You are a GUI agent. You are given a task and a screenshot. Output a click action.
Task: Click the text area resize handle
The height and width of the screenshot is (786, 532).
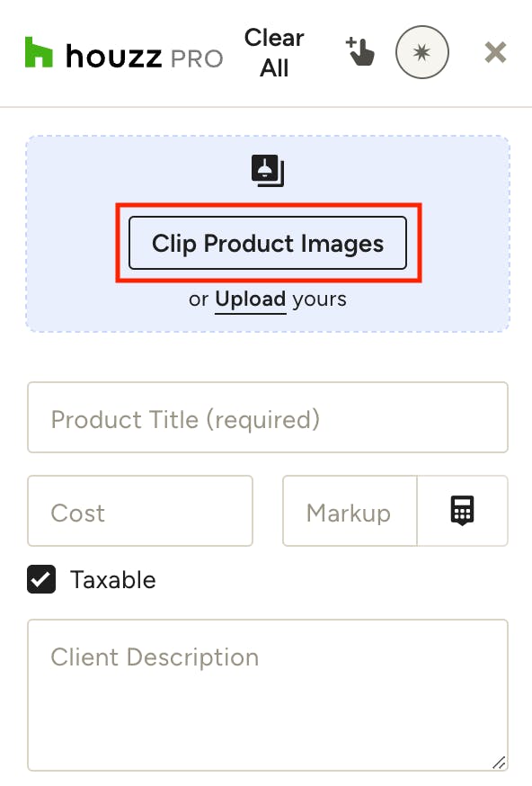tap(499, 762)
